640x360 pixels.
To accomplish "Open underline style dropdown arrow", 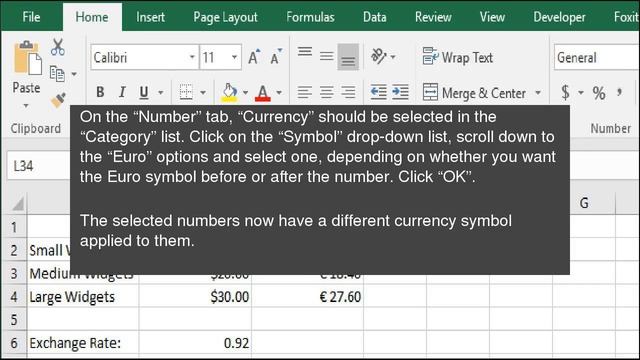I will point(161,93).
